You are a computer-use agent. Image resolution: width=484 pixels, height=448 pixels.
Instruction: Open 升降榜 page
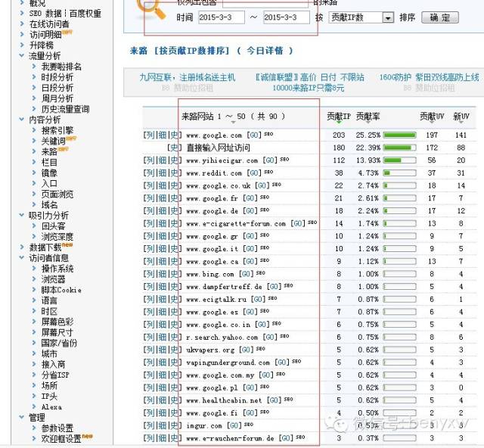[42, 45]
